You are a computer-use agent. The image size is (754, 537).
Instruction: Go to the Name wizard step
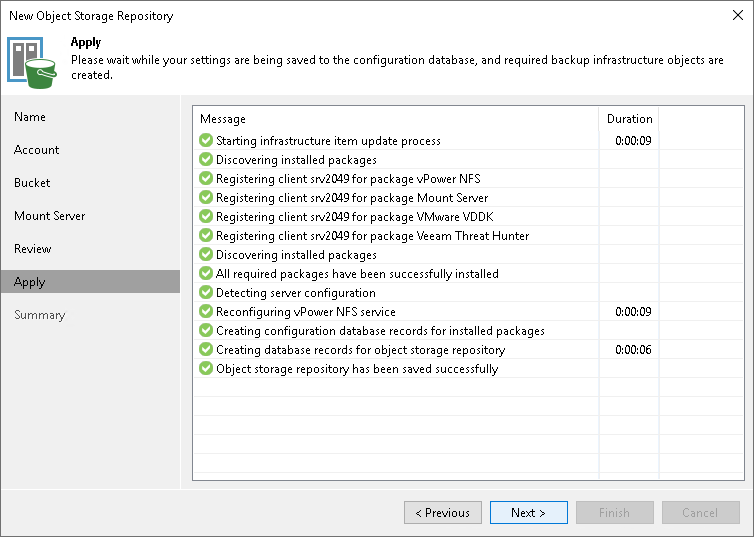click(30, 117)
